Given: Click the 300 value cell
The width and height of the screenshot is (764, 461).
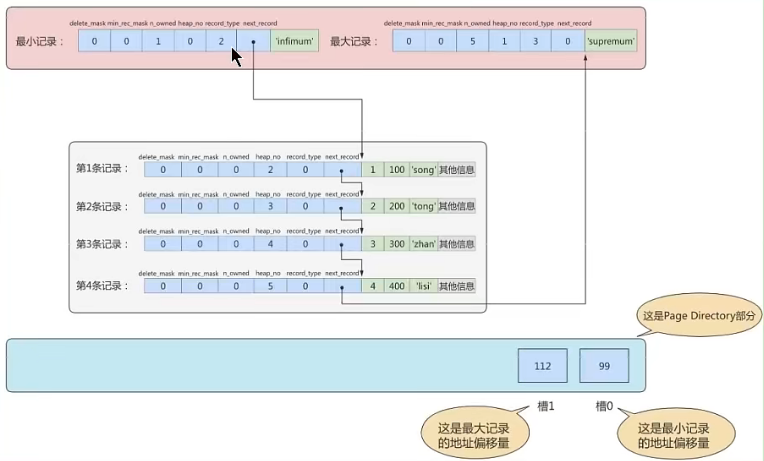Looking at the screenshot, I should point(397,244).
